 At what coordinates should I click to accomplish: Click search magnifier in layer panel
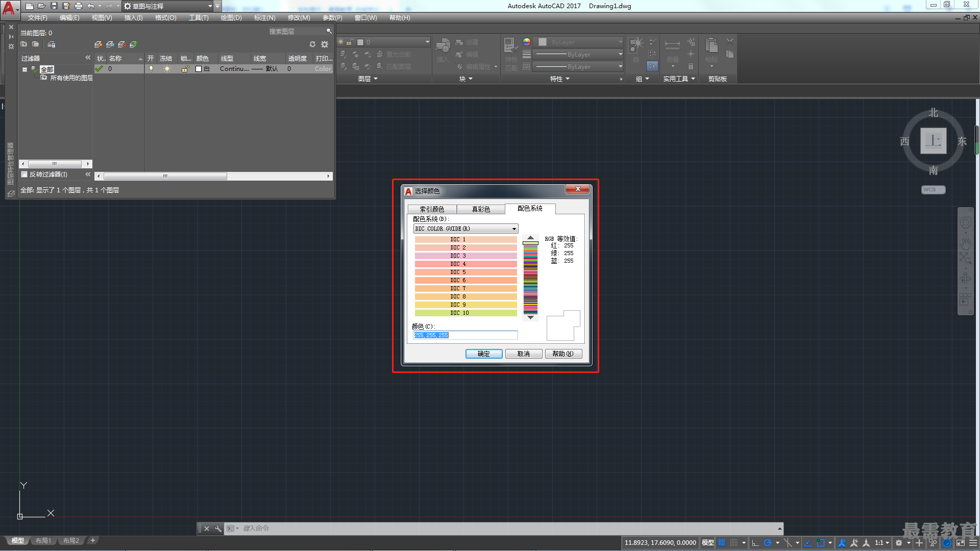pyautogui.click(x=329, y=32)
